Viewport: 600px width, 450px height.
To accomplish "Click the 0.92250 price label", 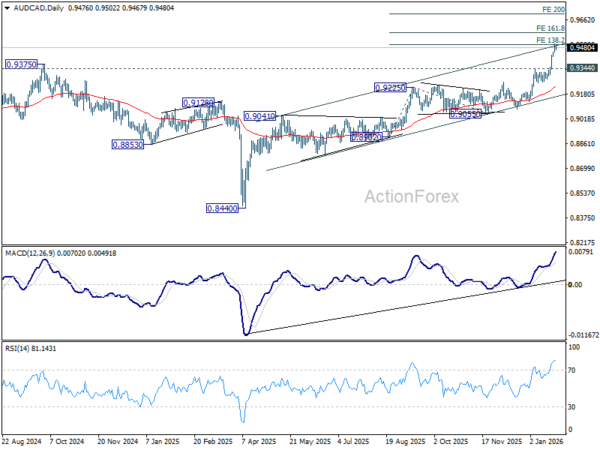I will click(x=389, y=88).
